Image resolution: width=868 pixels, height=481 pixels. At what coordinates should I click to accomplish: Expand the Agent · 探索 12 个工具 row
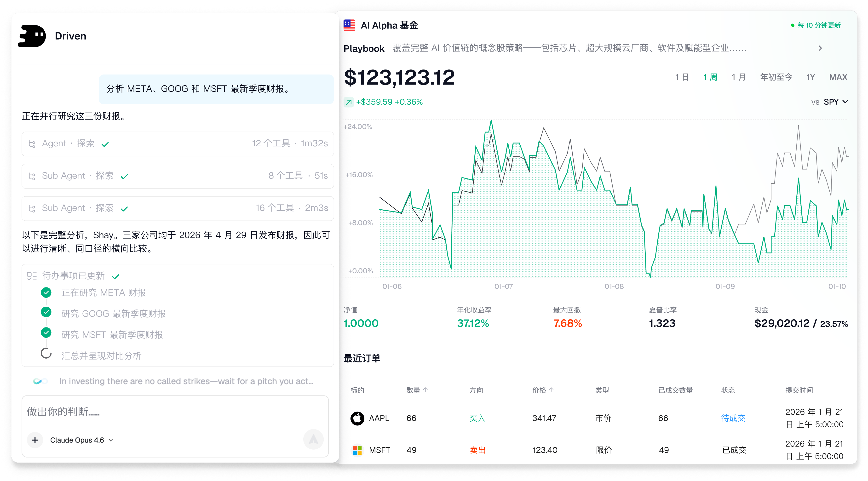point(178,144)
